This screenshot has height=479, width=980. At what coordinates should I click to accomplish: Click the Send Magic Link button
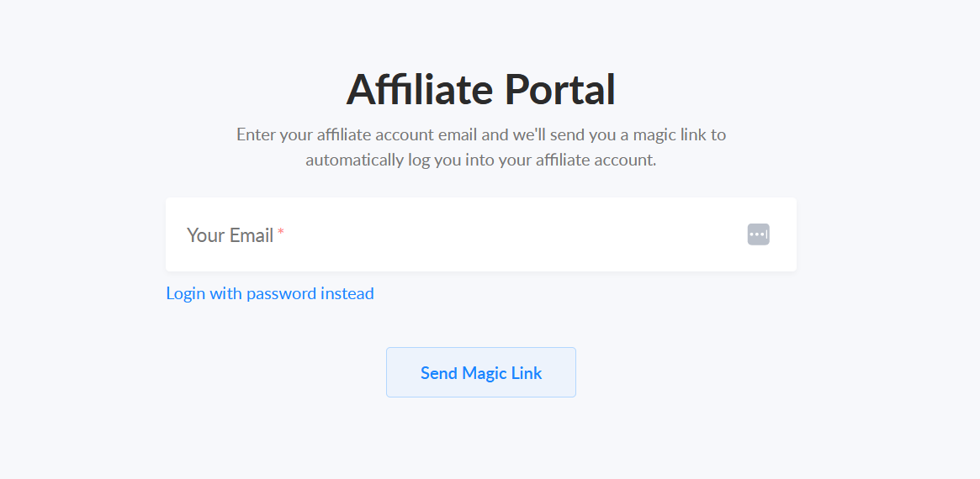[480, 372]
